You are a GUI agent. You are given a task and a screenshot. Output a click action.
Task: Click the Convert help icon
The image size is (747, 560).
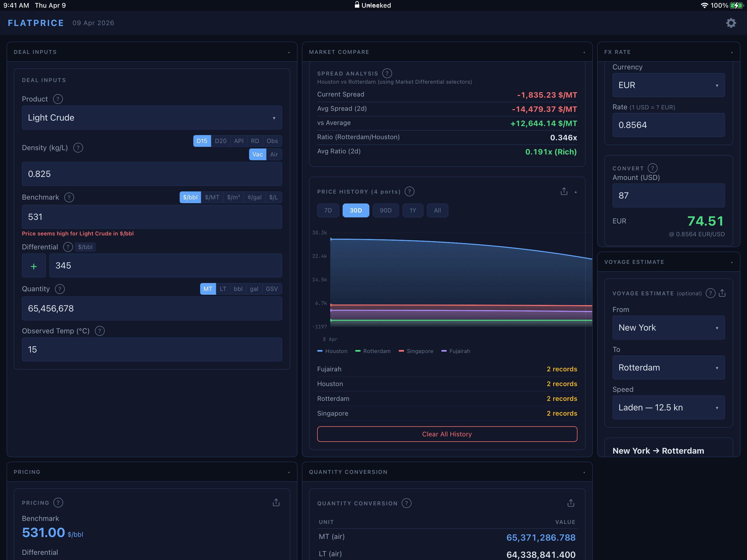[652, 168]
